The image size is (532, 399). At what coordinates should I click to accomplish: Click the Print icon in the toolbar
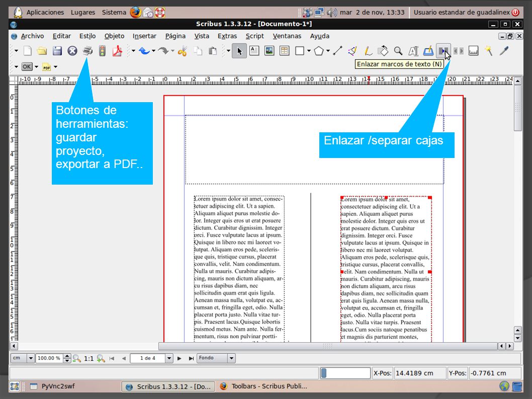coord(87,51)
